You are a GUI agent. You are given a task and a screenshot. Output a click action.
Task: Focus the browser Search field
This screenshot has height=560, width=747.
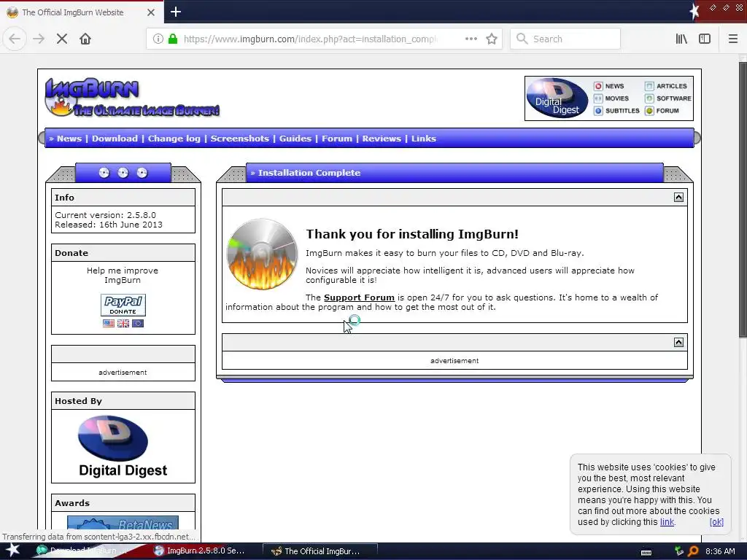pyautogui.click(x=565, y=39)
